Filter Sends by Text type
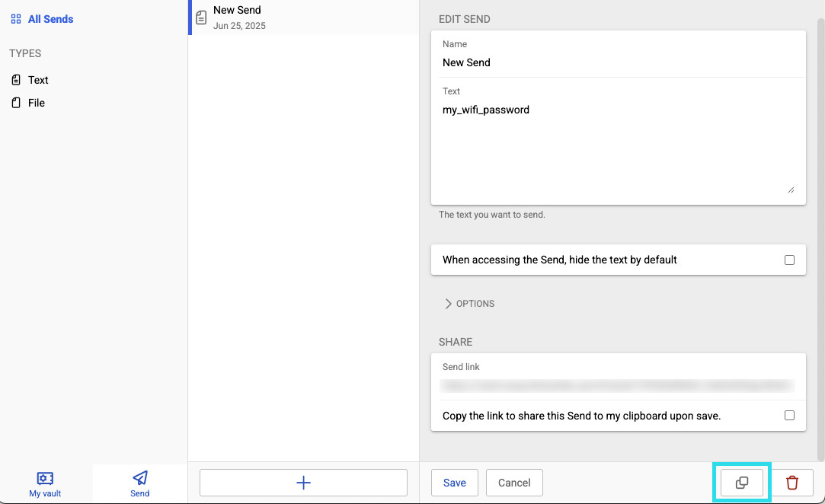This screenshot has width=825, height=504. click(x=38, y=80)
